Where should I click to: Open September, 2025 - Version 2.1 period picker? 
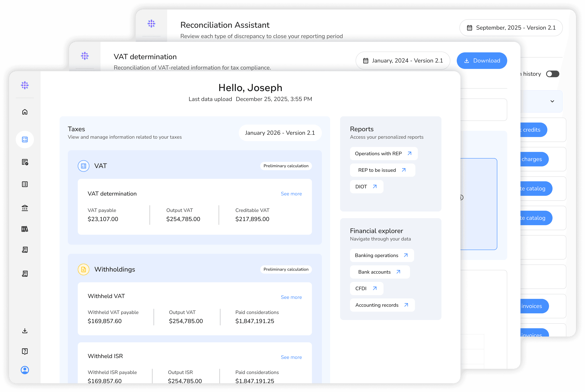(x=511, y=28)
